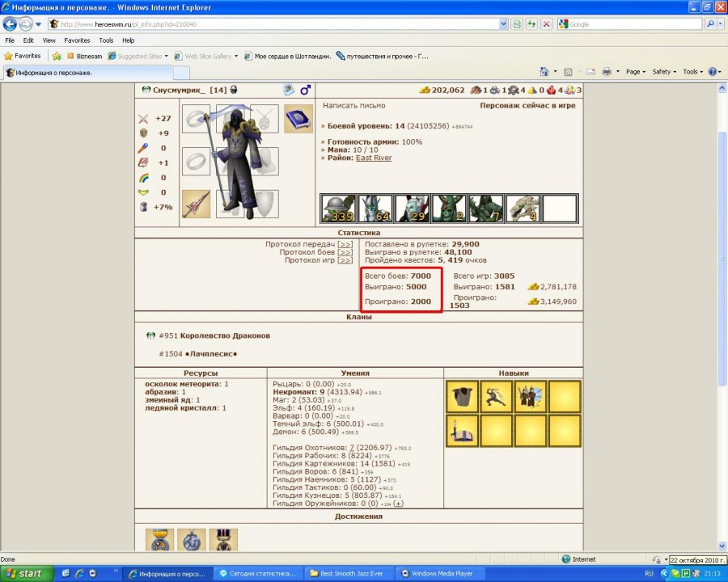Click the spear weapon artifact slot
This screenshot has width=728, height=582.
pyautogui.click(x=196, y=204)
